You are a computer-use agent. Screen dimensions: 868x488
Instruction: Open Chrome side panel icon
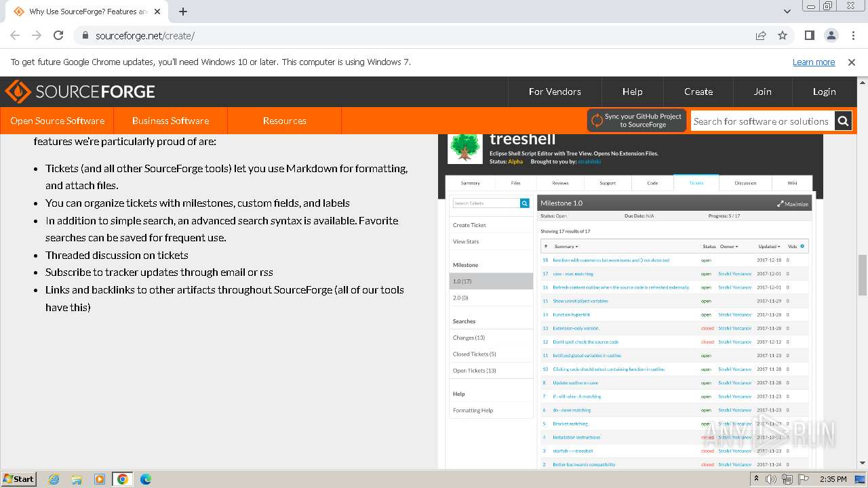tap(810, 36)
